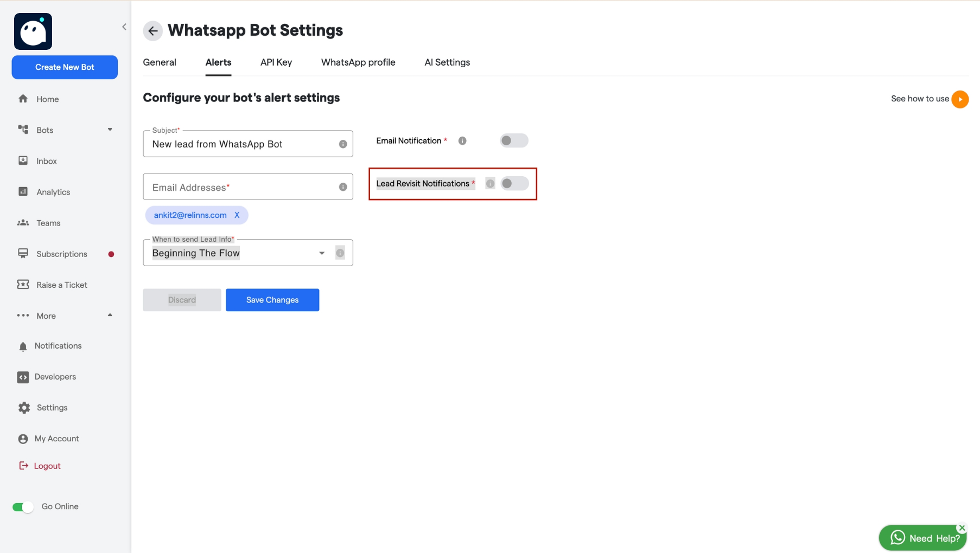Click the Raise a Ticket icon
This screenshot has height=553, width=980.
click(x=23, y=285)
